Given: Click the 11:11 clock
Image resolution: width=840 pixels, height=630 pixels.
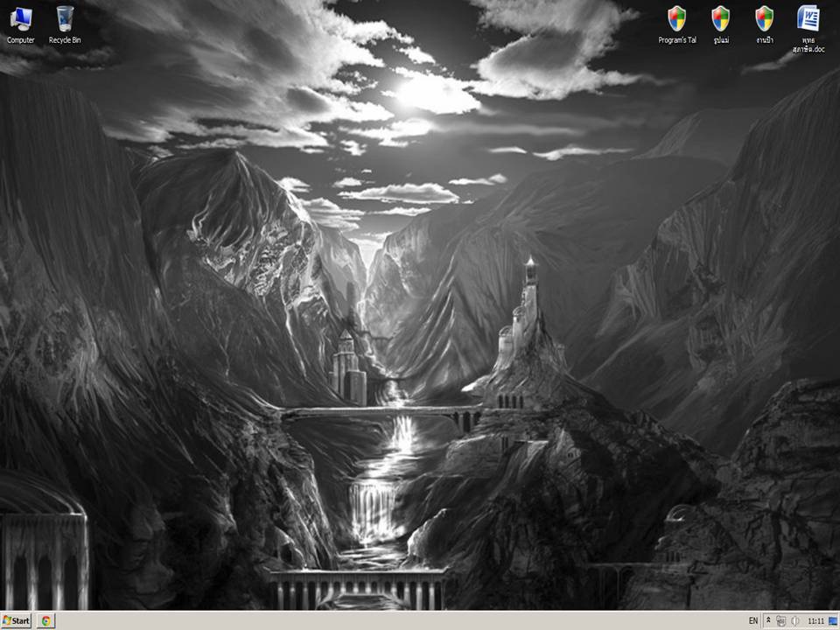Looking at the screenshot, I should [x=815, y=621].
